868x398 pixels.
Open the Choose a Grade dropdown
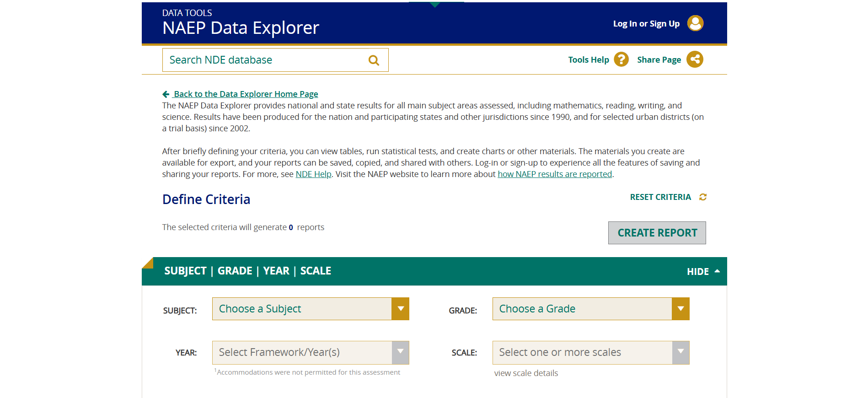[591, 309]
